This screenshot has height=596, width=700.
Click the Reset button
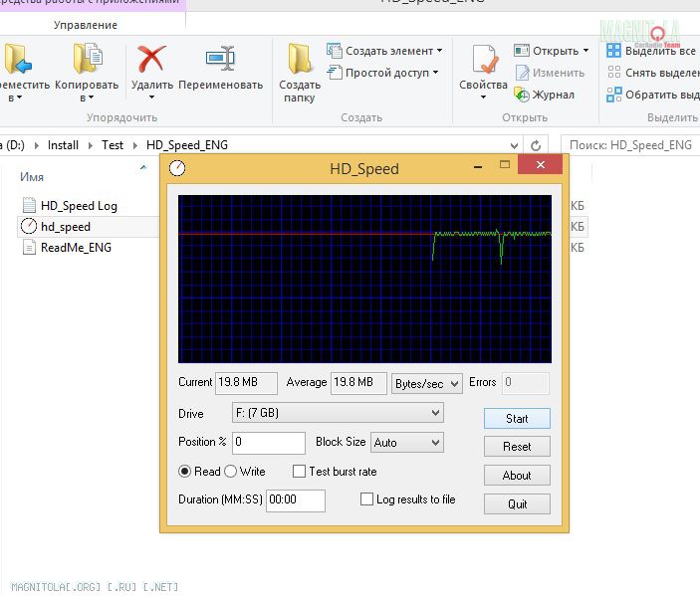point(517,447)
